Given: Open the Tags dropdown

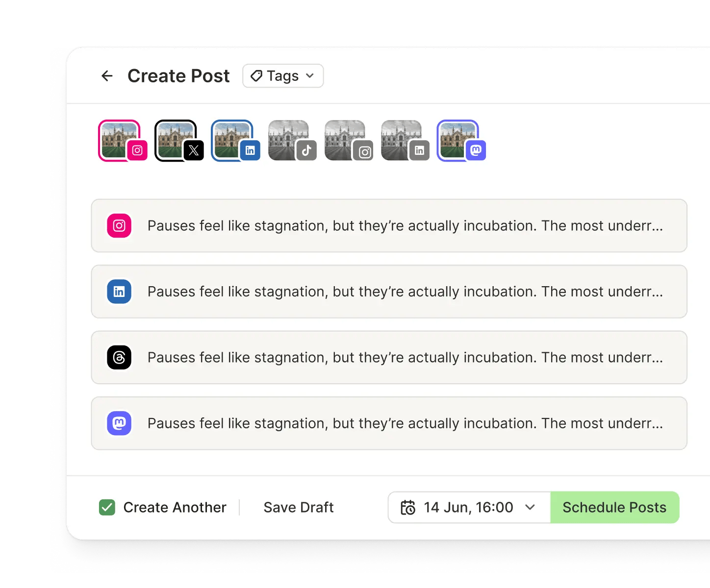Looking at the screenshot, I should [x=282, y=76].
